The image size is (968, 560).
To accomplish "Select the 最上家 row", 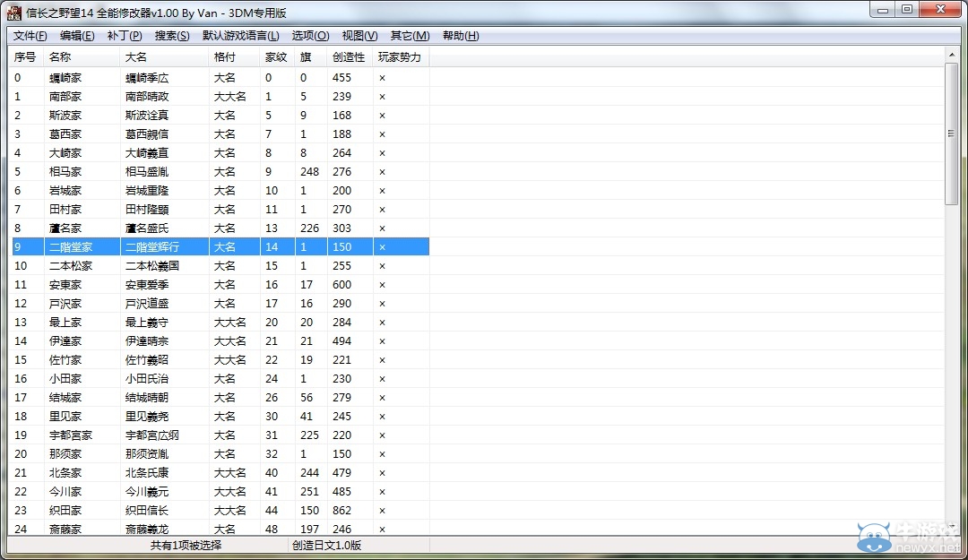I will click(x=220, y=323).
